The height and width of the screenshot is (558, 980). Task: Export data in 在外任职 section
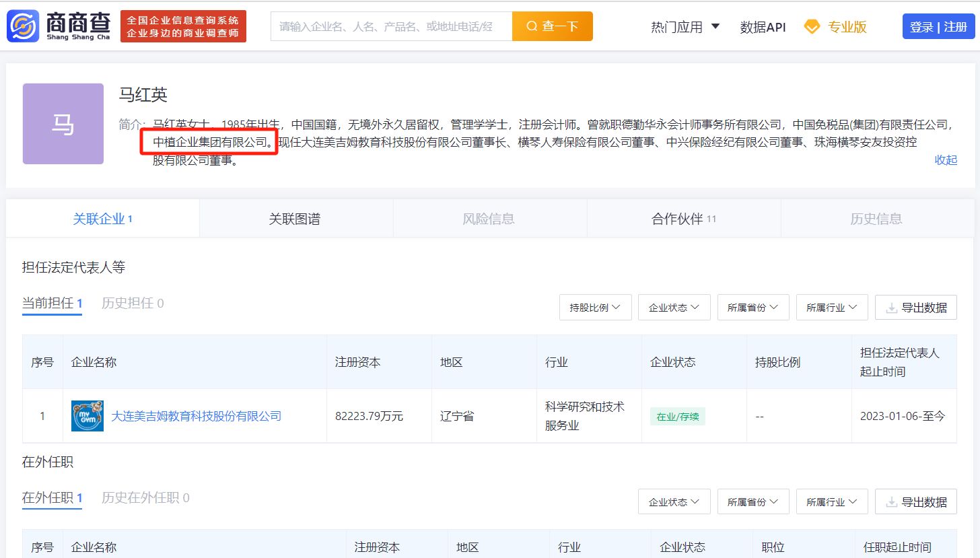(916, 502)
